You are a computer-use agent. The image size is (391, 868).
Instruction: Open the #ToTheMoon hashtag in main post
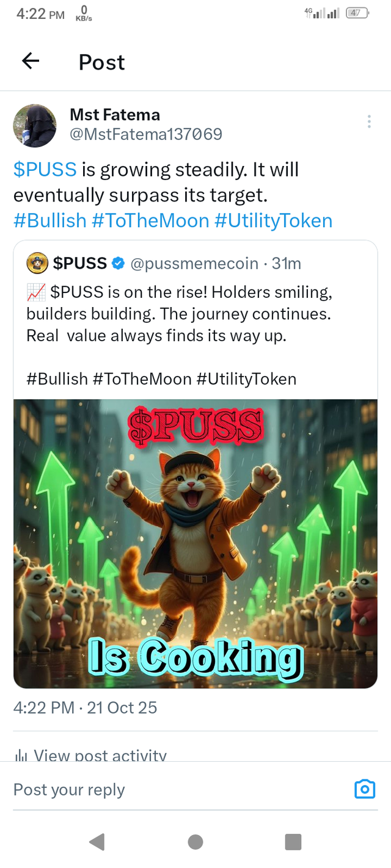(x=150, y=220)
